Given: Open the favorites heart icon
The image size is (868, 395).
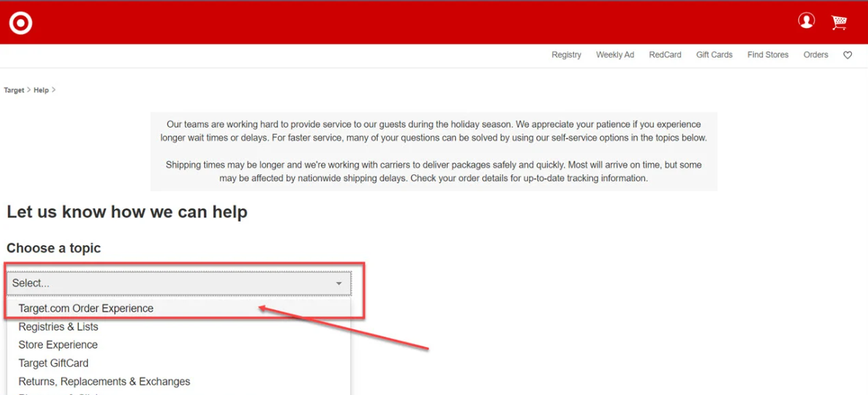Looking at the screenshot, I should click(847, 55).
